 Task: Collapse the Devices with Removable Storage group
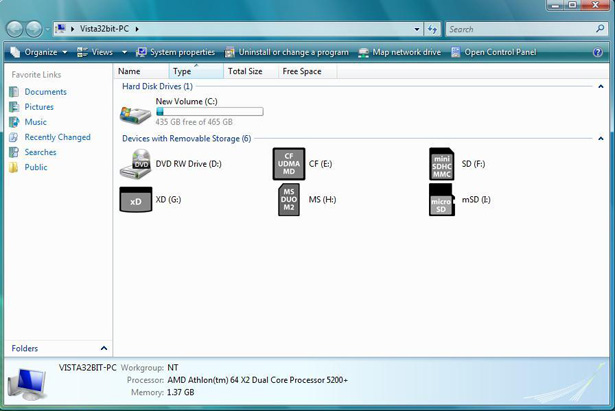coord(600,138)
